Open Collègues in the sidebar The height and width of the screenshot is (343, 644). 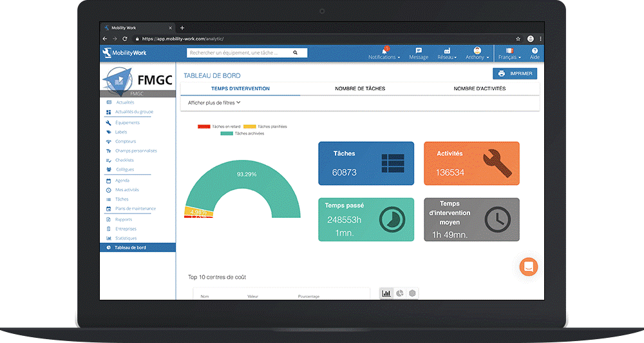tap(125, 170)
